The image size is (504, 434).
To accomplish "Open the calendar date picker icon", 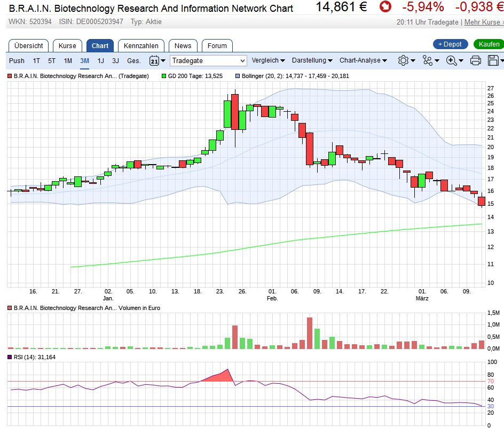I will pos(154,60).
